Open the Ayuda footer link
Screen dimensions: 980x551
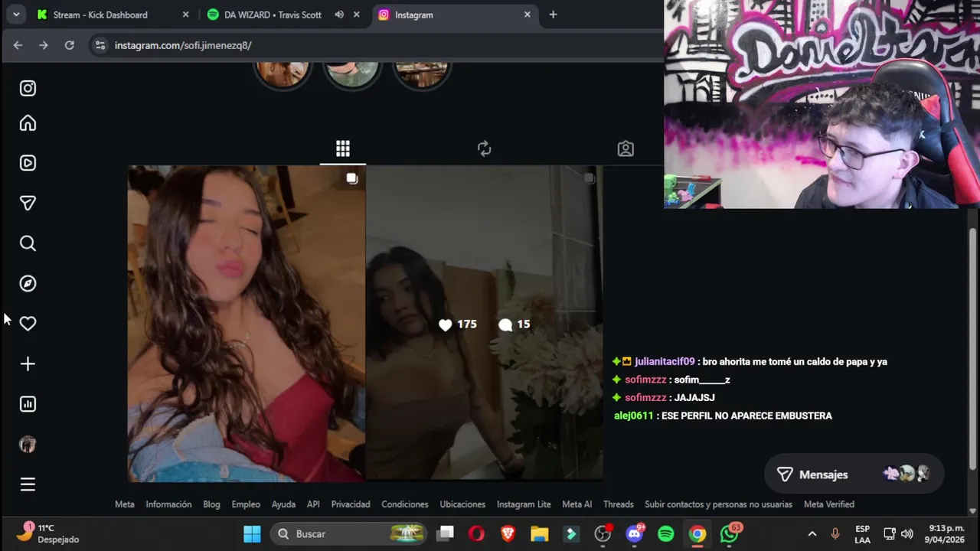283,504
